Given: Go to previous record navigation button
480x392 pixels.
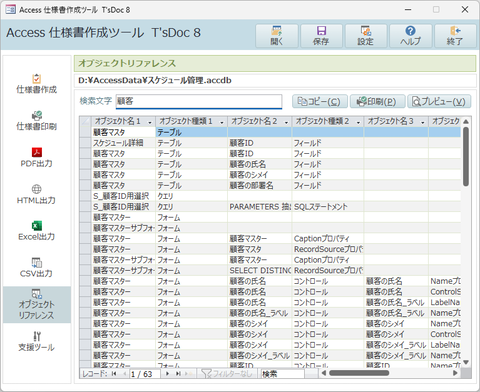Looking at the screenshot, I should tap(124, 374).
